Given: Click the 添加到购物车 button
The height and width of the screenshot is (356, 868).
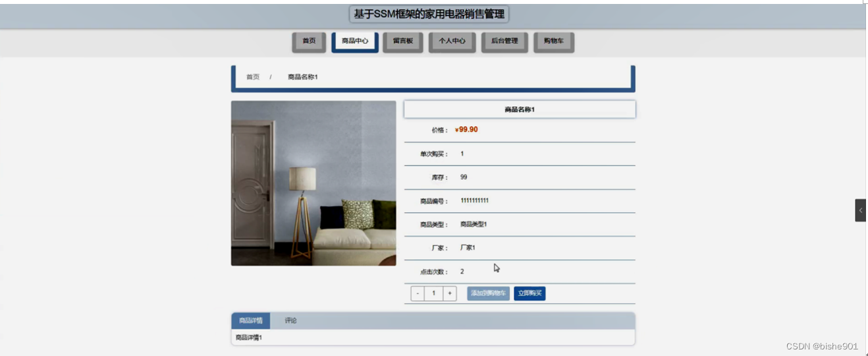Looking at the screenshot, I should point(488,293).
